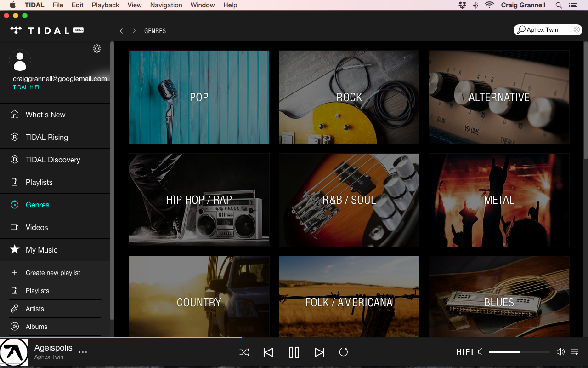
Task: Open the Edit menu
Action: (78, 5)
